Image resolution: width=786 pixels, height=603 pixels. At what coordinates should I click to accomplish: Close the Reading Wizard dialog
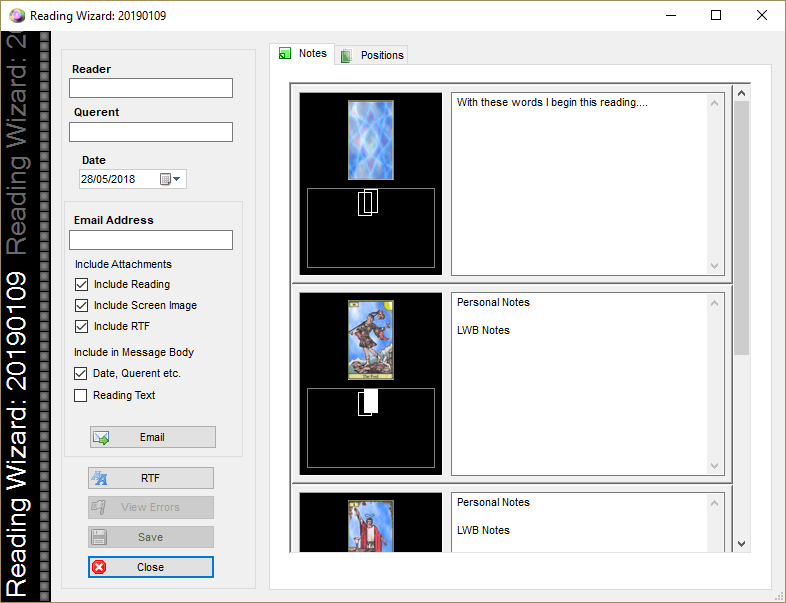pos(151,567)
